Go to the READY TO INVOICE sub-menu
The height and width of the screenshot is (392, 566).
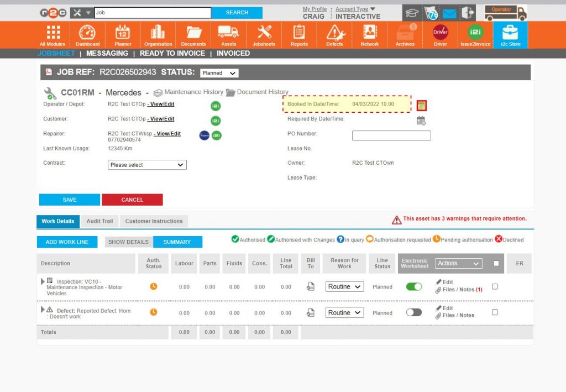coord(172,54)
